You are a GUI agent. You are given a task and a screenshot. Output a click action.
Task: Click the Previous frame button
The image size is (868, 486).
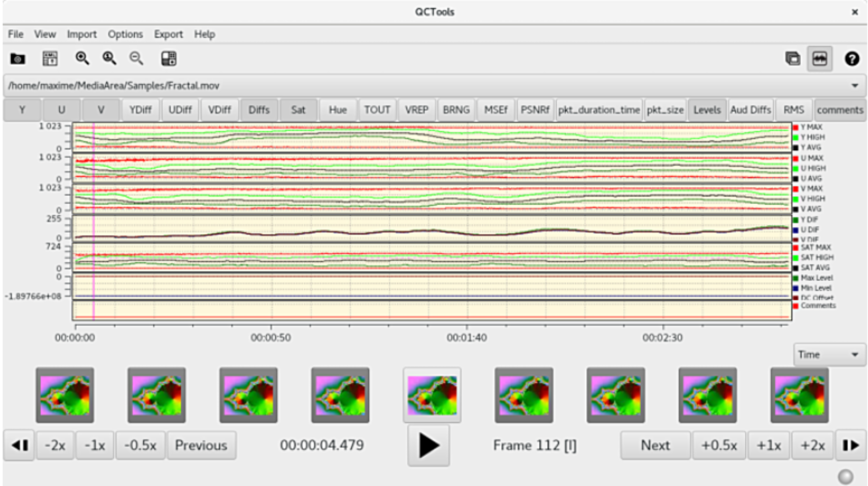pos(201,445)
